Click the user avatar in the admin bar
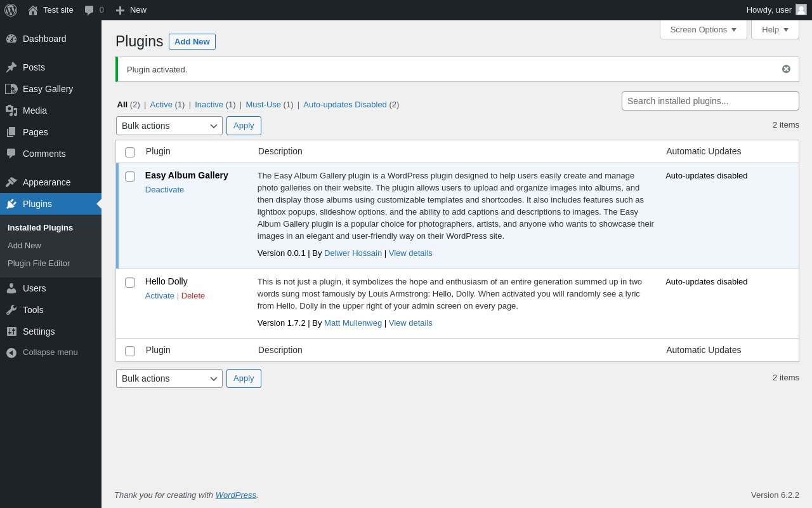Image resolution: width=812 pixels, height=508 pixels. tap(801, 10)
